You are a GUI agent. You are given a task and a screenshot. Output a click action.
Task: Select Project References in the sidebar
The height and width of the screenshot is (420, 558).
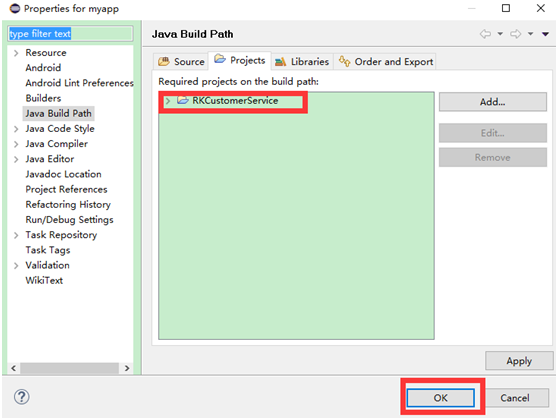click(x=66, y=189)
